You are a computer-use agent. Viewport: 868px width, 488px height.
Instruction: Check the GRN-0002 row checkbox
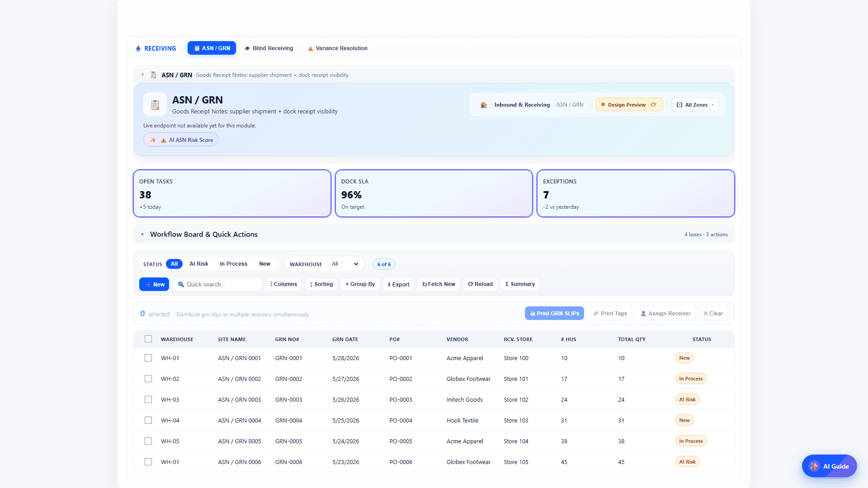coord(148,379)
